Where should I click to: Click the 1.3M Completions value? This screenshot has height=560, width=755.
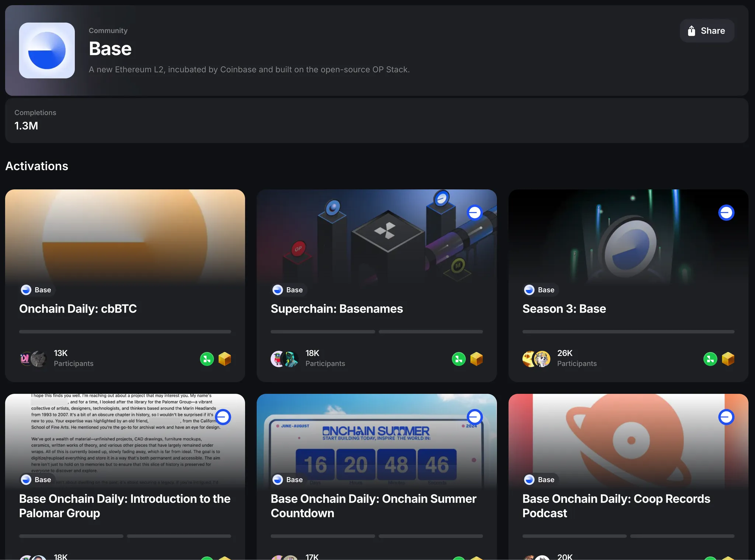click(x=26, y=126)
